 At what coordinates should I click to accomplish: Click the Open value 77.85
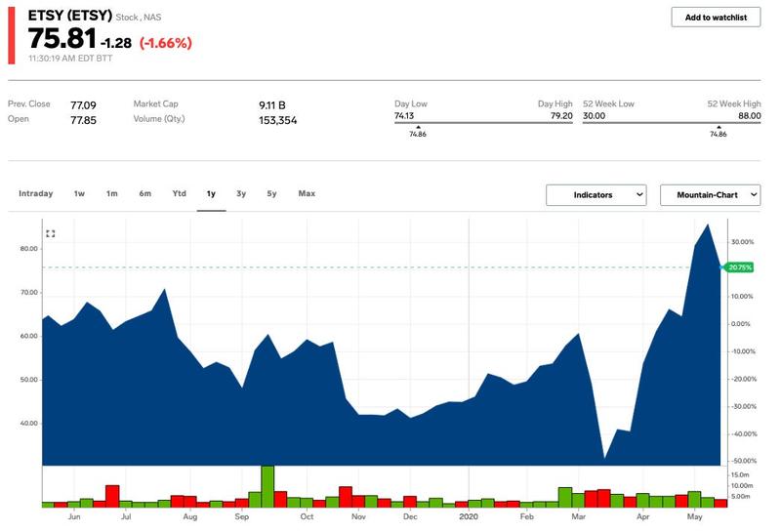[x=83, y=120]
